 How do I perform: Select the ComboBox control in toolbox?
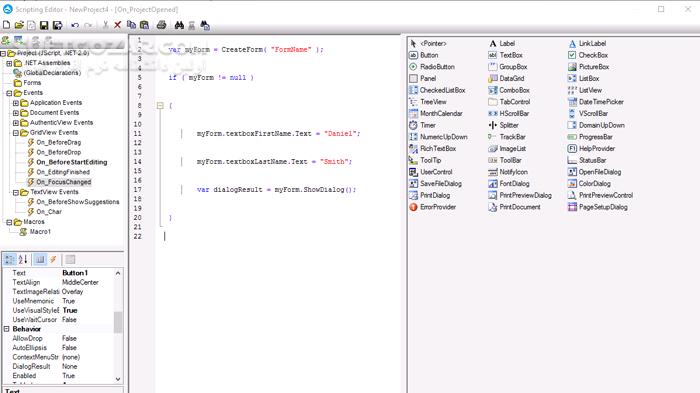pos(509,90)
